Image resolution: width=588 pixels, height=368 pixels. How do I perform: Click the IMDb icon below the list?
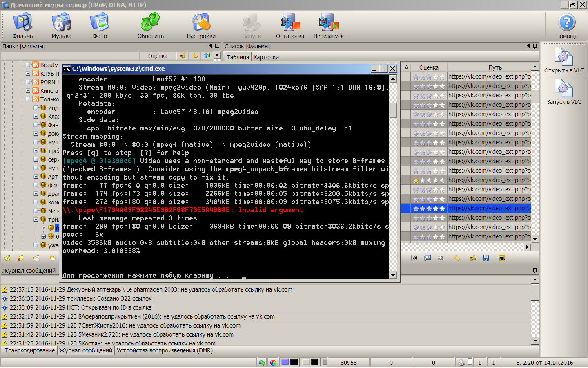(x=502, y=258)
